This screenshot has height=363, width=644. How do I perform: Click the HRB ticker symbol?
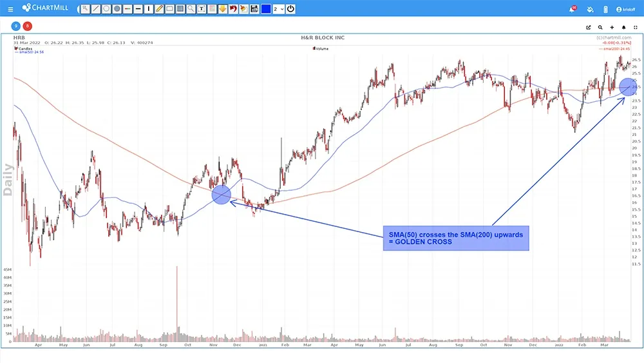point(19,37)
